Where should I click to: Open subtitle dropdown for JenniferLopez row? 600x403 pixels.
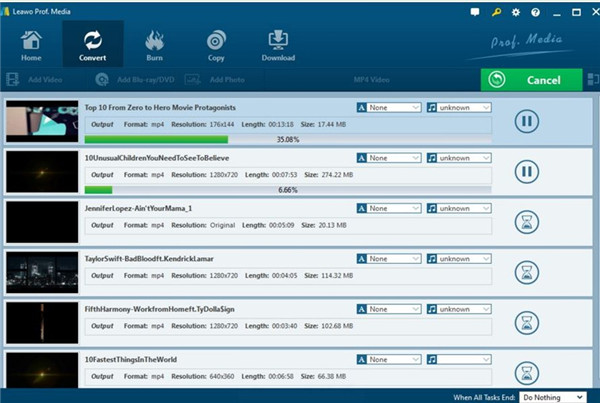pyautogui.click(x=394, y=208)
